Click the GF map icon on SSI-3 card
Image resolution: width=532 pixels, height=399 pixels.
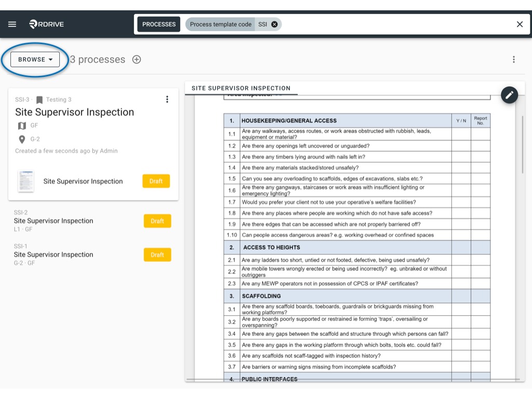click(x=22, y=126)
